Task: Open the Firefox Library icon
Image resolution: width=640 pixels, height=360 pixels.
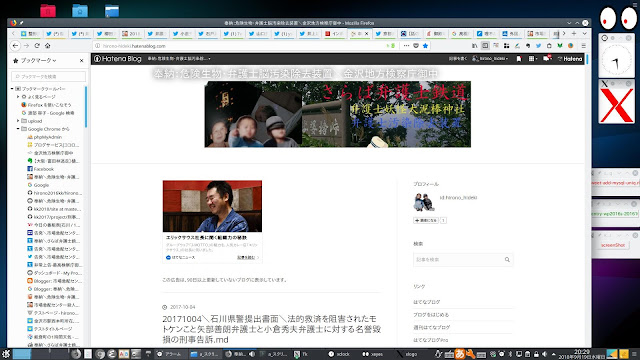Action: coord(474,46)
